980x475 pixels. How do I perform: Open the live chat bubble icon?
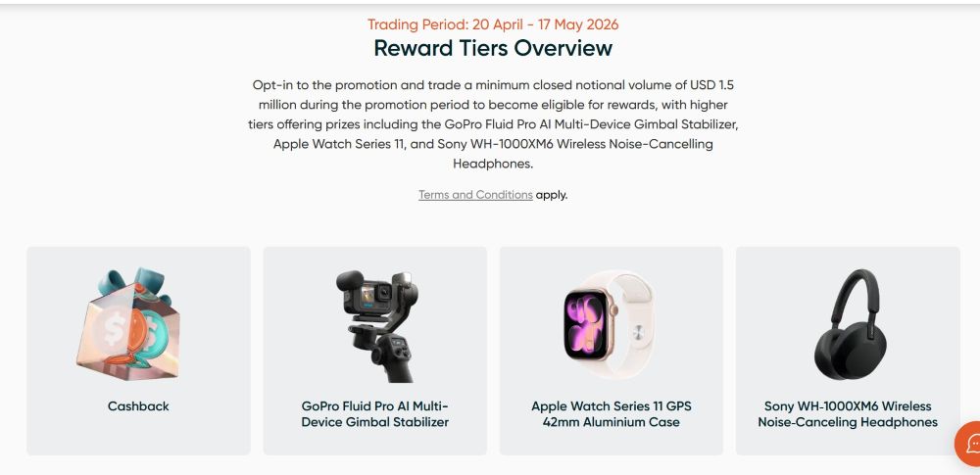969,443
